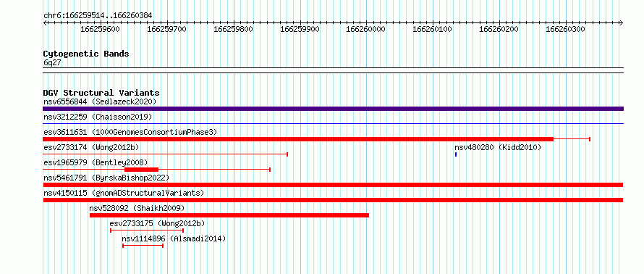Click the nsv1114896 (Alsmadi2014) label
This screenshot has height=274, width=644.
[x=174, y=238]
